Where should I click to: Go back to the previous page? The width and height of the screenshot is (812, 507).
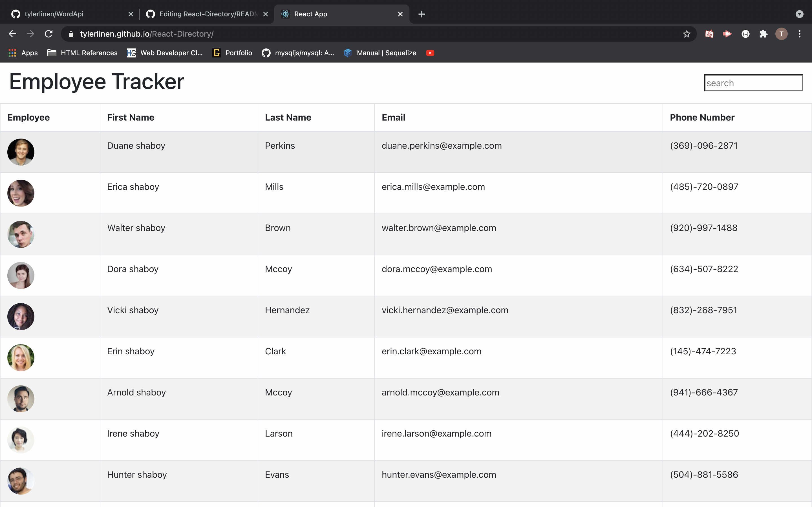(x=12, y=34)
